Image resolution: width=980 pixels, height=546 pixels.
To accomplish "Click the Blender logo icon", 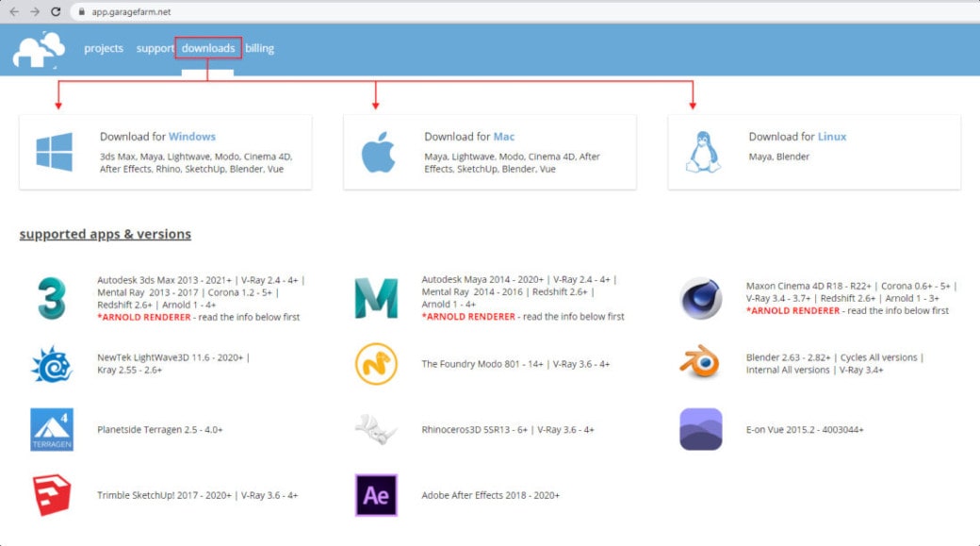I will (x=700, y=361).
